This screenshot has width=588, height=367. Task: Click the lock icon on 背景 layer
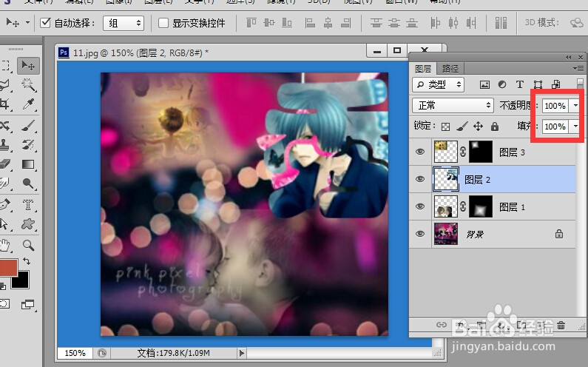click(x=558, y=234)
